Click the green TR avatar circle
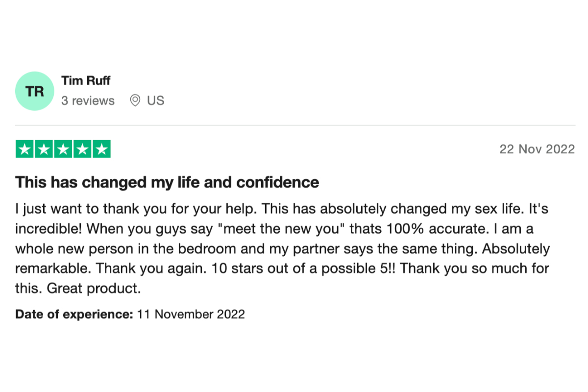This screenshot has width=588, height=392. (x=34, y=91)
